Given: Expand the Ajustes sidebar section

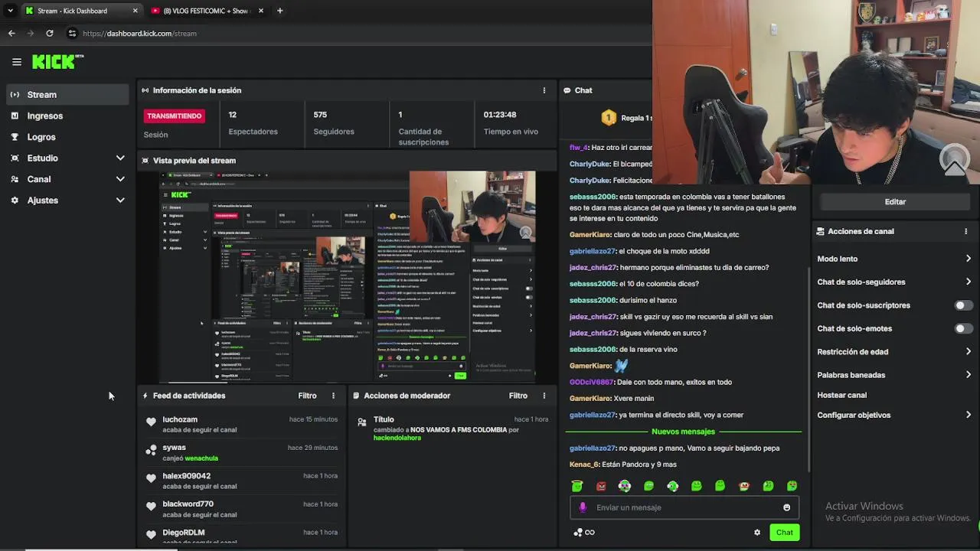Looking at the screenshot, I should [x=120, y=201].
